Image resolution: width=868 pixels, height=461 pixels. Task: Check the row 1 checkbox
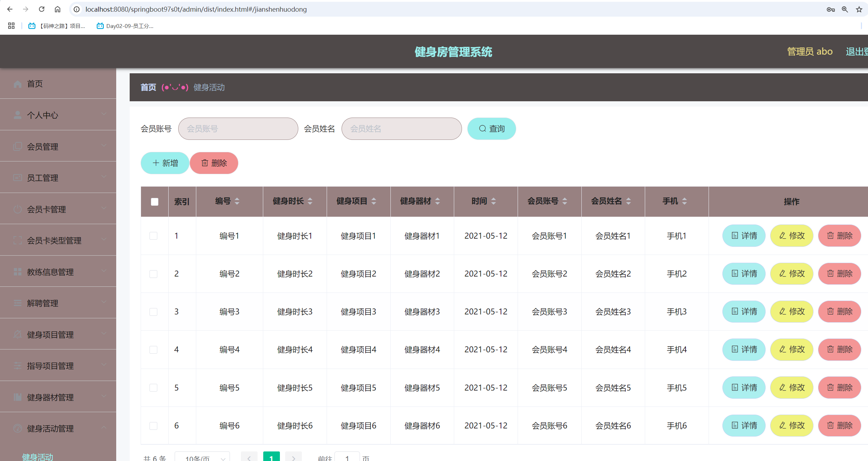point(153,236)
